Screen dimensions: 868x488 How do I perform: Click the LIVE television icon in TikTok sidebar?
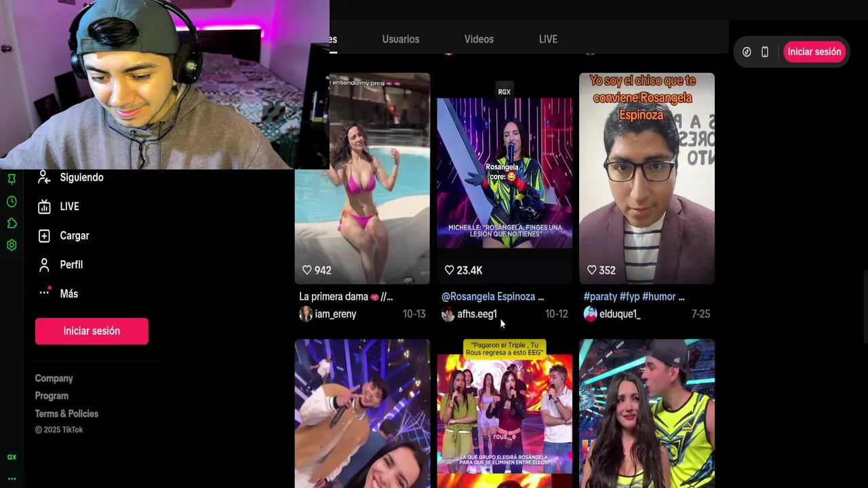[x=44, y=207]
